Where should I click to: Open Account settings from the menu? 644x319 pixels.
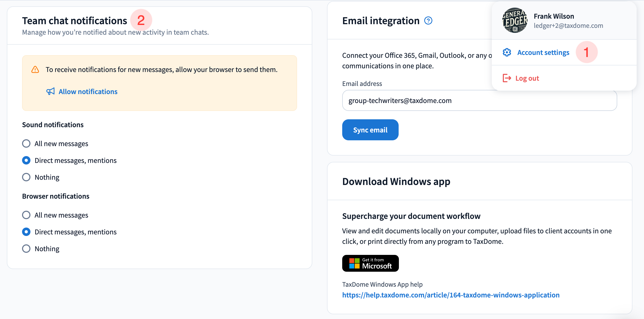click(x=543, y=53)
